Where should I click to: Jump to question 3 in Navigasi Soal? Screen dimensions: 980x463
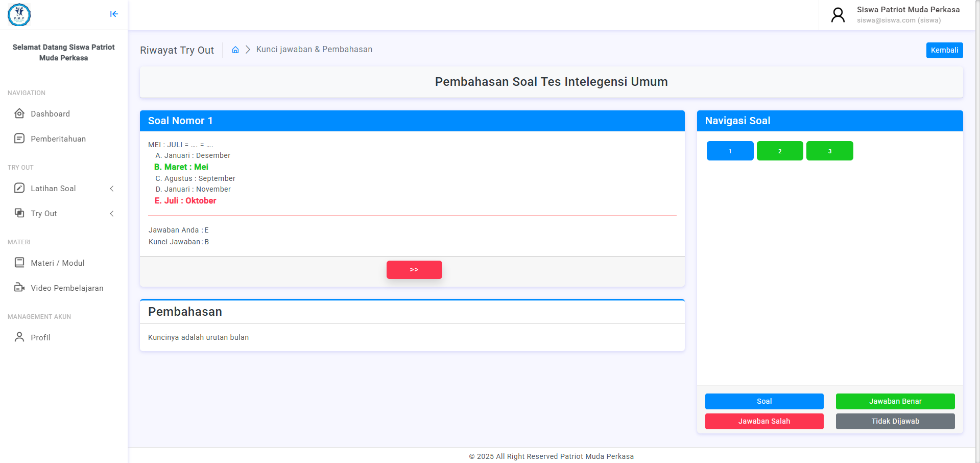[830, 151]
